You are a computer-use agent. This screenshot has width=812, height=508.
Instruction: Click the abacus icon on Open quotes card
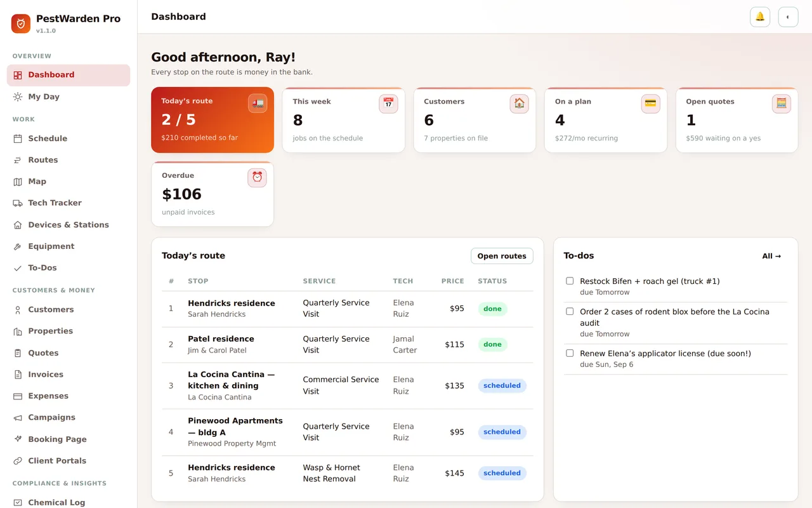pyautogui.click(x=782, y=104)
